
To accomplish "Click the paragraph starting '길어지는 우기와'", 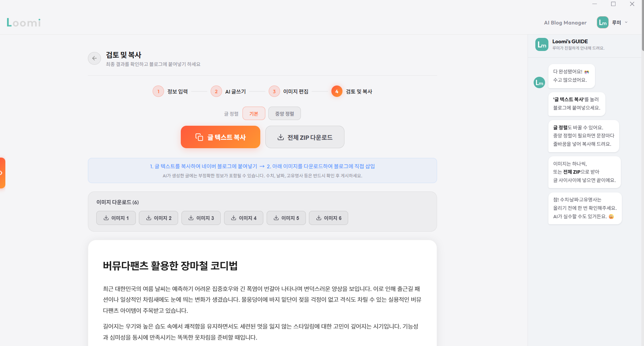I will pos(261,332).
